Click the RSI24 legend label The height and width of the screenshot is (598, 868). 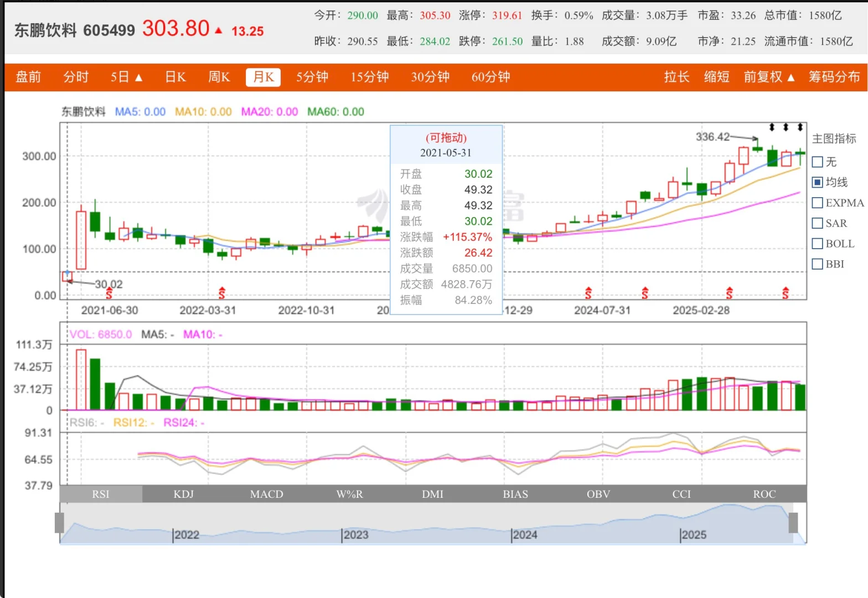184,422
